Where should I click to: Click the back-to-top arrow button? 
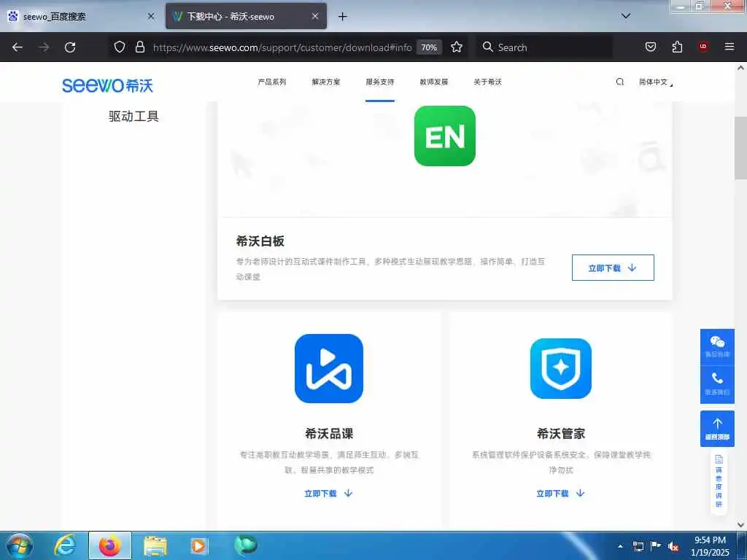[717, 429]
